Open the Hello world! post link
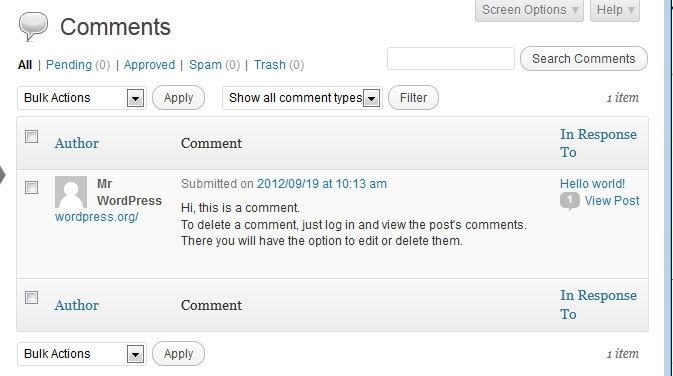Viewport: 673px width, 376px height. point(592,184)
